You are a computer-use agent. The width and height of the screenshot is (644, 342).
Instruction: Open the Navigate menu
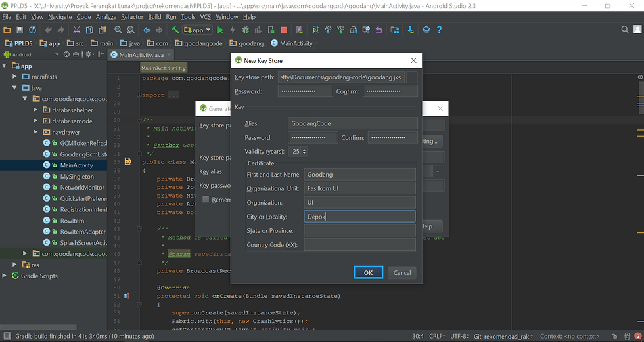(x=60, y=17)
